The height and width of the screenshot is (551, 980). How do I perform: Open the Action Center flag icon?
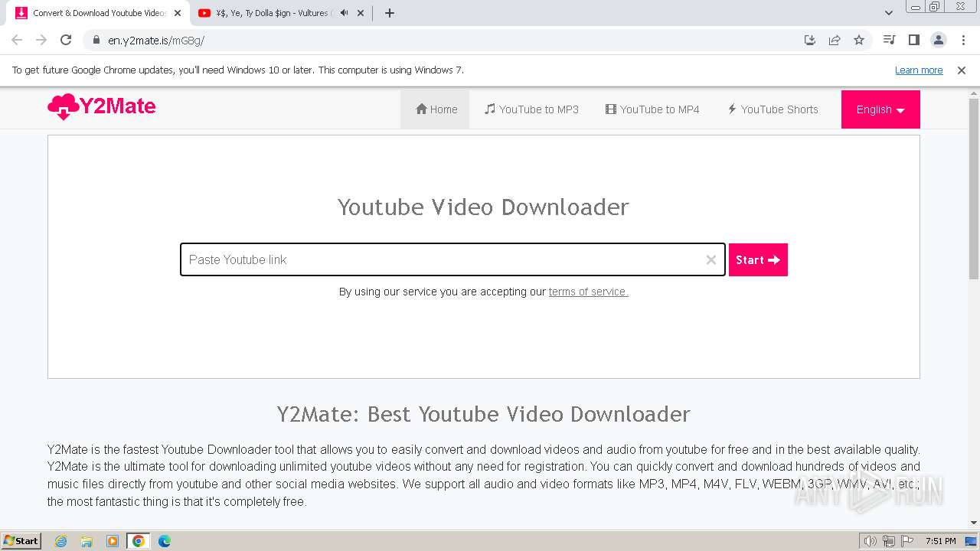(x=907, y=541)
